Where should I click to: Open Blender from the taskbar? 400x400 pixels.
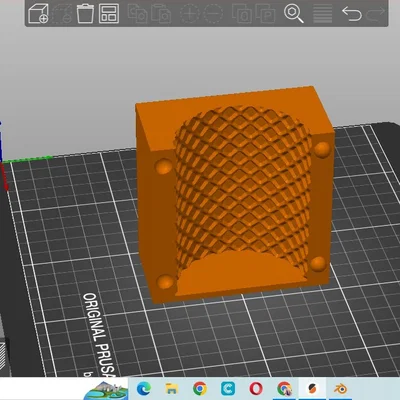pyautogui.click(x=341, y=389)
